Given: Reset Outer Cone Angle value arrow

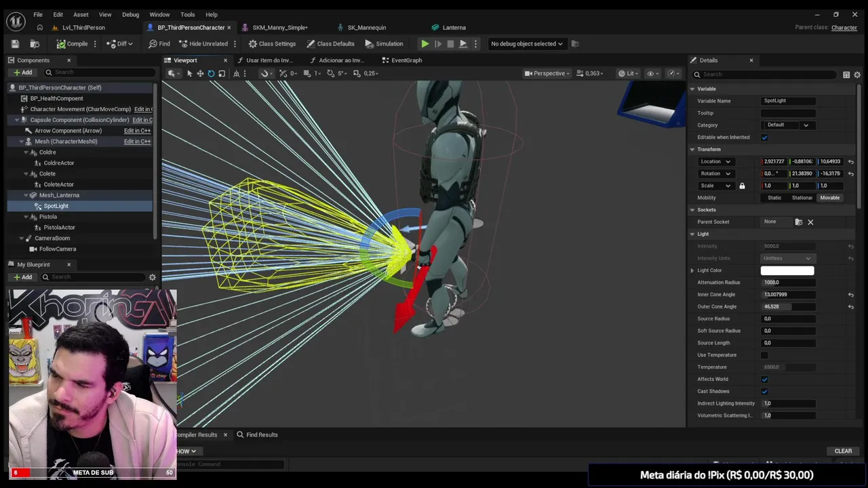Looking at the screenshot, I should [x=850, y=307].
